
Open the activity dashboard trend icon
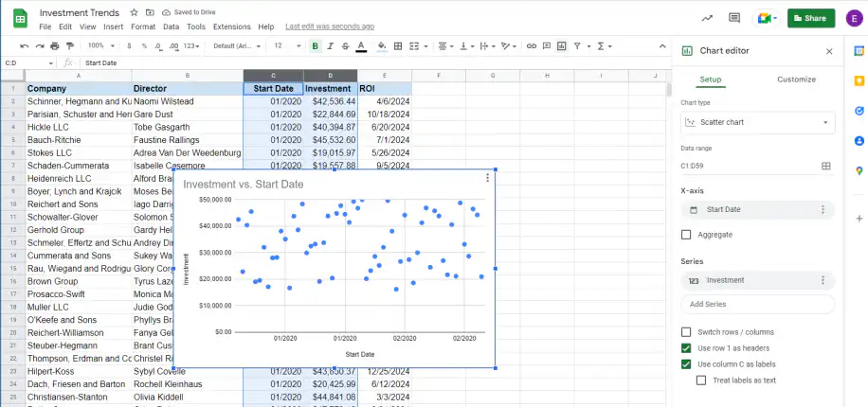click(x=707, y=18)
